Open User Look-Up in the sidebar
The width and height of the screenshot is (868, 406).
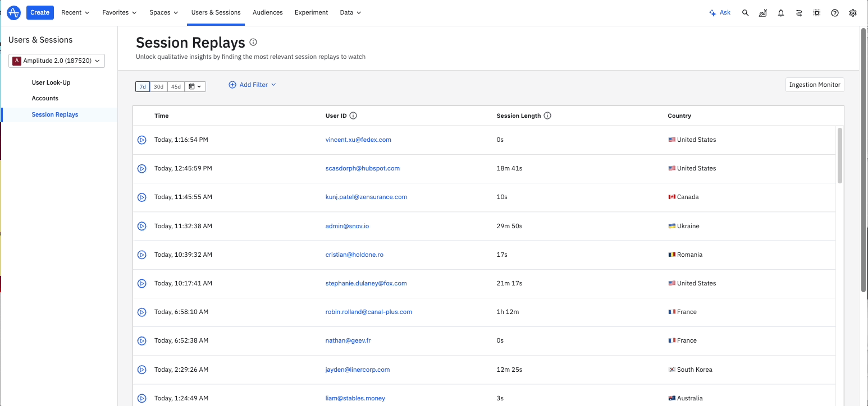(51, 82)
